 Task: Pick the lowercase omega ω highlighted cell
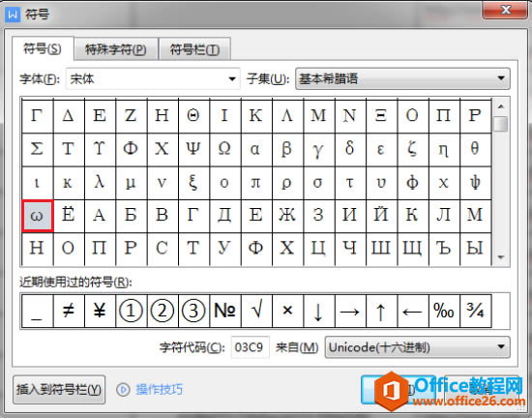pyautogui.click(x=38, y=216)
